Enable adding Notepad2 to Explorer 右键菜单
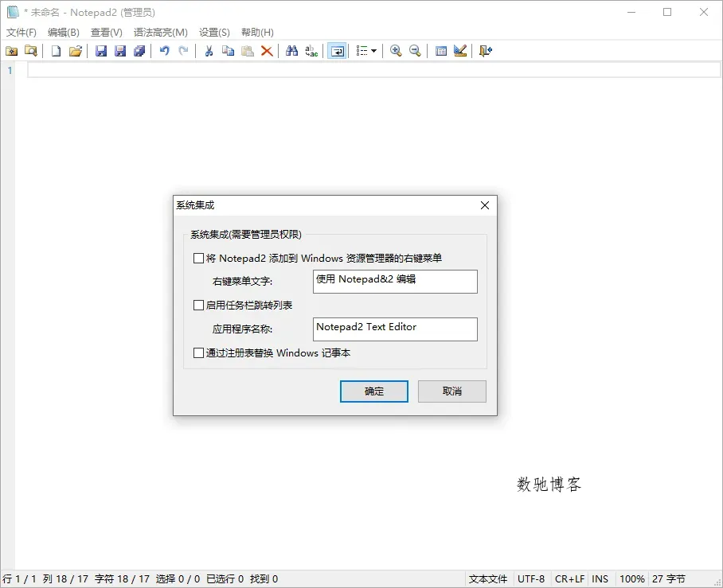Viewport: 723px width, 588px height. point(198,258)
